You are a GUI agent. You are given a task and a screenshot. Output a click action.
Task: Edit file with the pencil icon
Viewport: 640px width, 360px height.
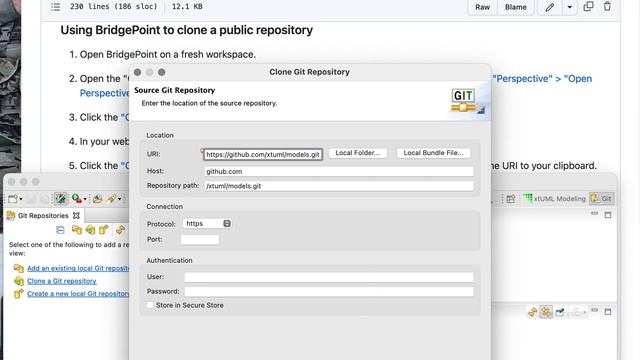pyautogui.click(x=549, y=7)
